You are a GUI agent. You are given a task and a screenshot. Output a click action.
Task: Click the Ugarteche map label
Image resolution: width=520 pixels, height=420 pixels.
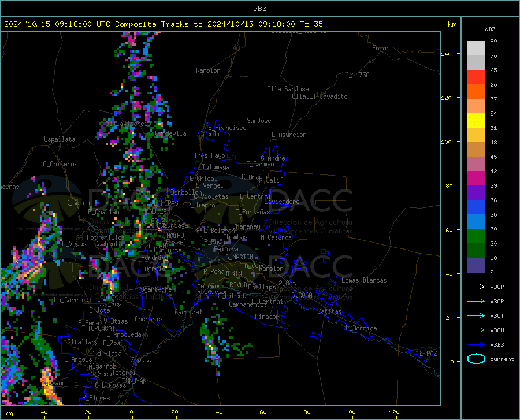tap(156, 289)
